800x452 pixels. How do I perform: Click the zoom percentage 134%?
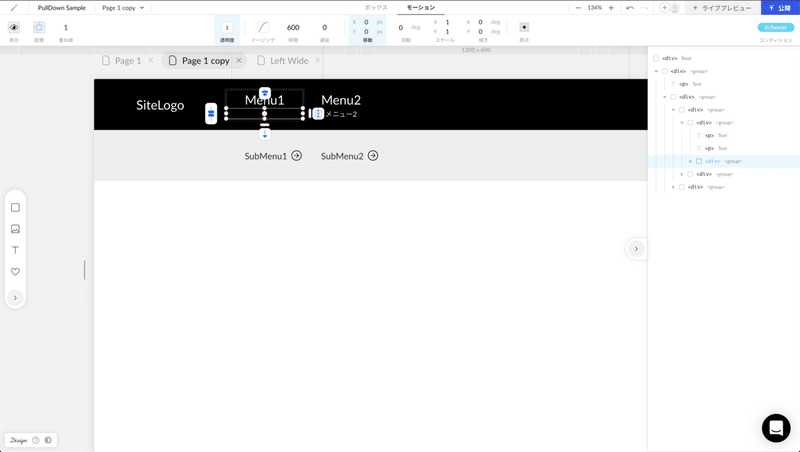point(594,8)
